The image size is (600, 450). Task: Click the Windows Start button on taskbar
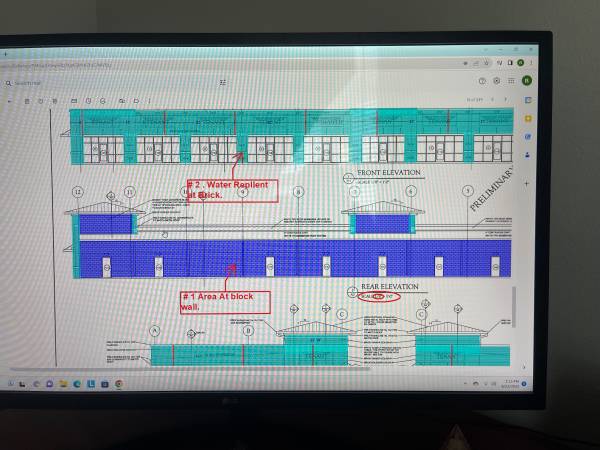9,383
